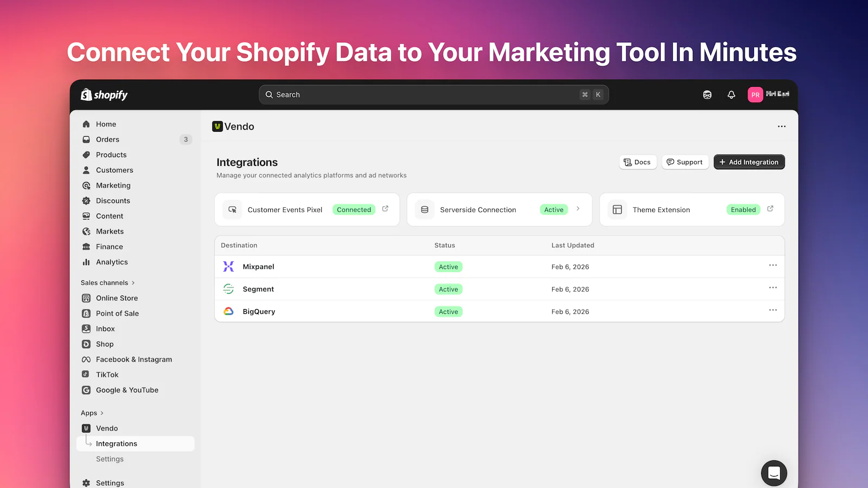
Task: Click the Enabled badge on Theme Extension
Action: point(743,209)
